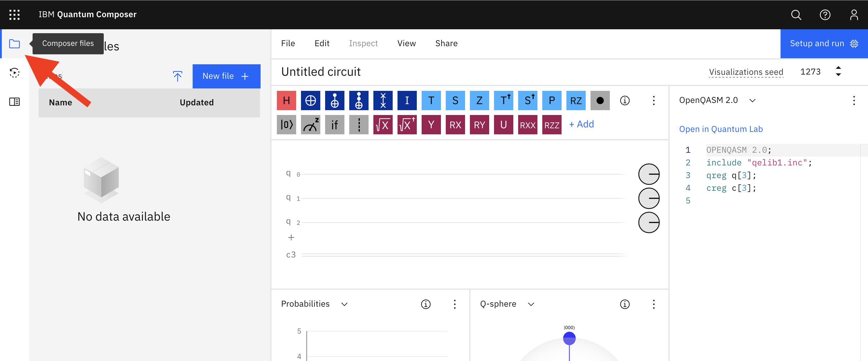Select the Hadamard H gate
This screenshot has height=361, width=868.
286,101
